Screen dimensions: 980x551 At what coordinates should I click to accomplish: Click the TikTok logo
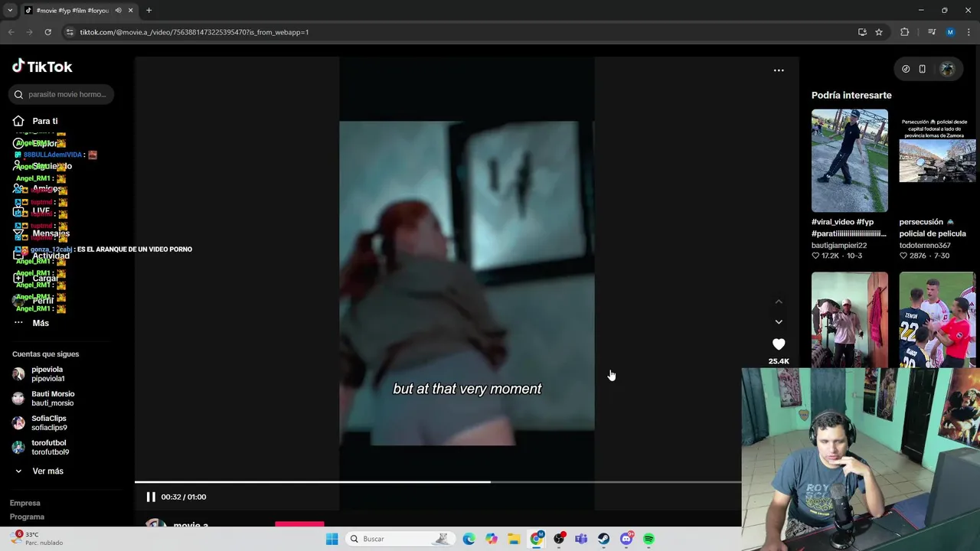42,67
